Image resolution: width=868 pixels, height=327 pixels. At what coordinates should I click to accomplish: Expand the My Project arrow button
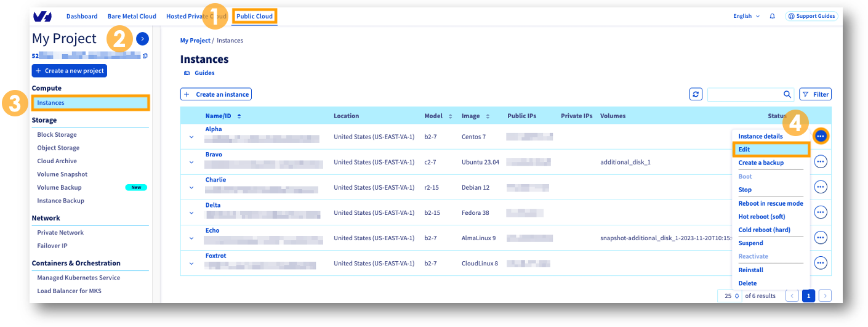click(142, 39)
